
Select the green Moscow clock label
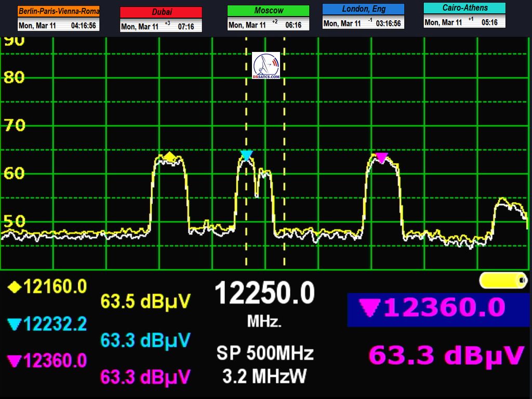(x=269, y=10)
